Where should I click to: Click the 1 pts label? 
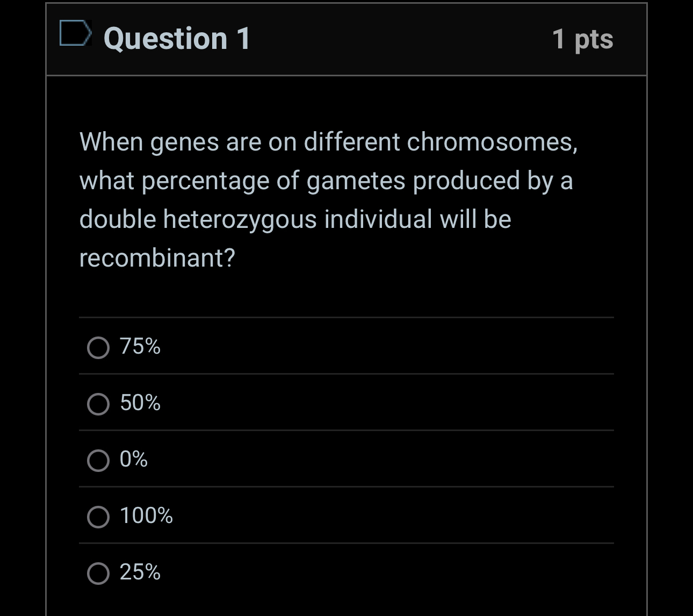tap(583, 39)
